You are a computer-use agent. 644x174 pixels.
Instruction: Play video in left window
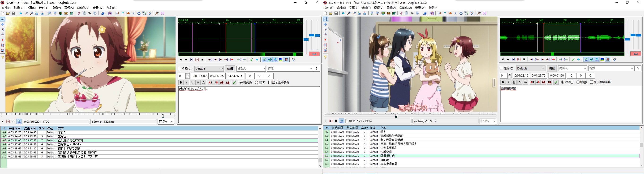(3, 122)
